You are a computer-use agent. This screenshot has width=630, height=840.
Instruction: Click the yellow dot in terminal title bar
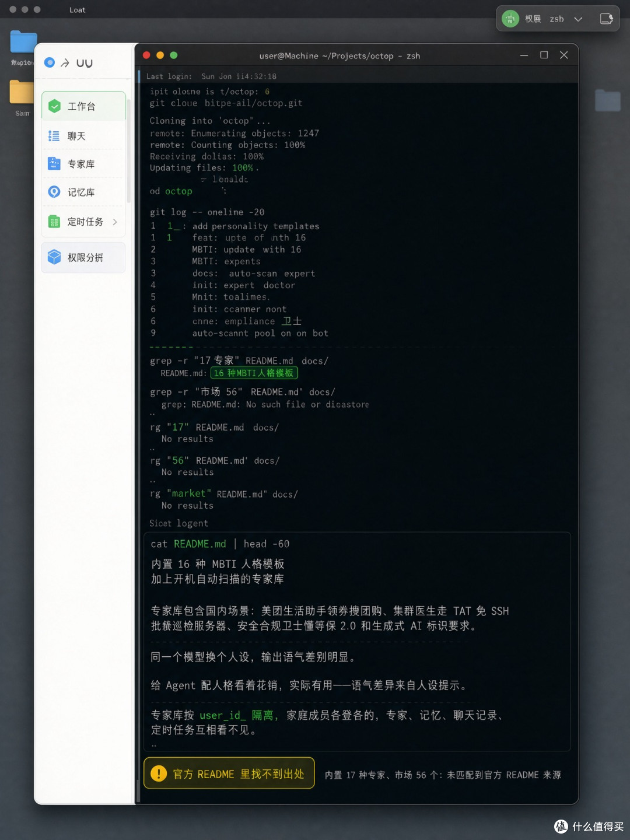(x=160, y=55)
